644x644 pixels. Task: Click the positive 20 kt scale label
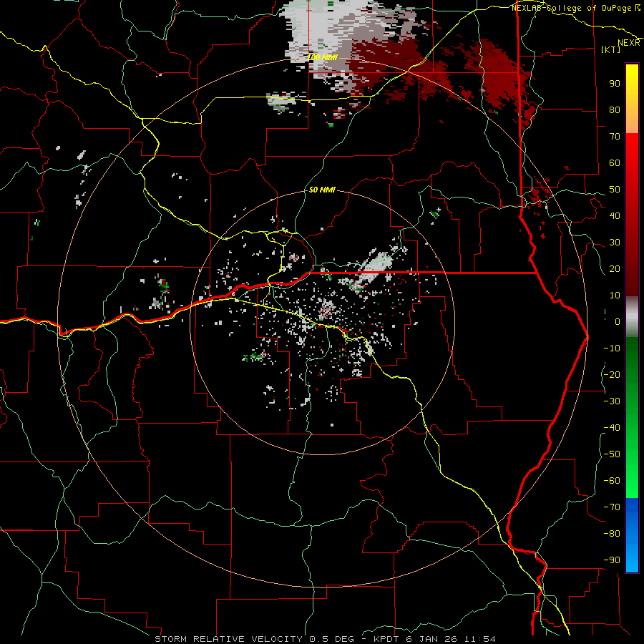click(x=615, y=268)
